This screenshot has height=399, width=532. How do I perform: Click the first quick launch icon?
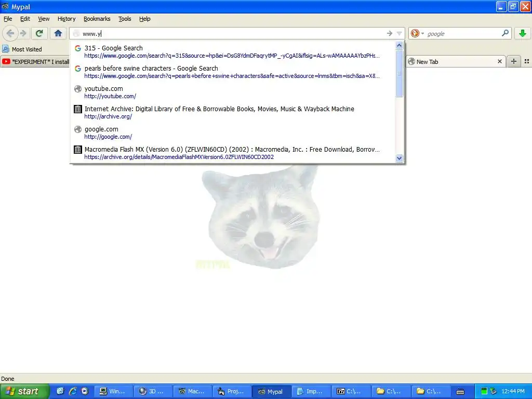[x=60, y=391]
